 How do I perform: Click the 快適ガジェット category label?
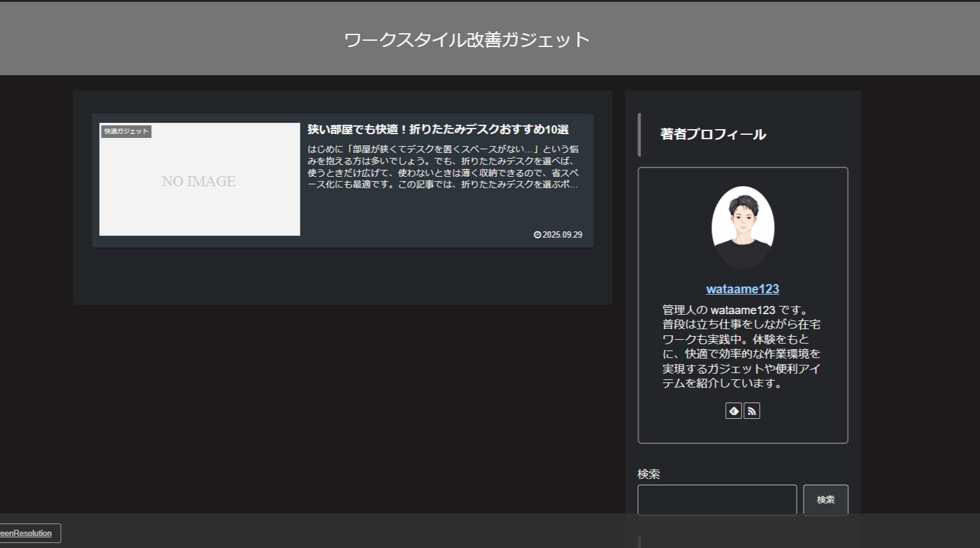(x=126, y=131)
